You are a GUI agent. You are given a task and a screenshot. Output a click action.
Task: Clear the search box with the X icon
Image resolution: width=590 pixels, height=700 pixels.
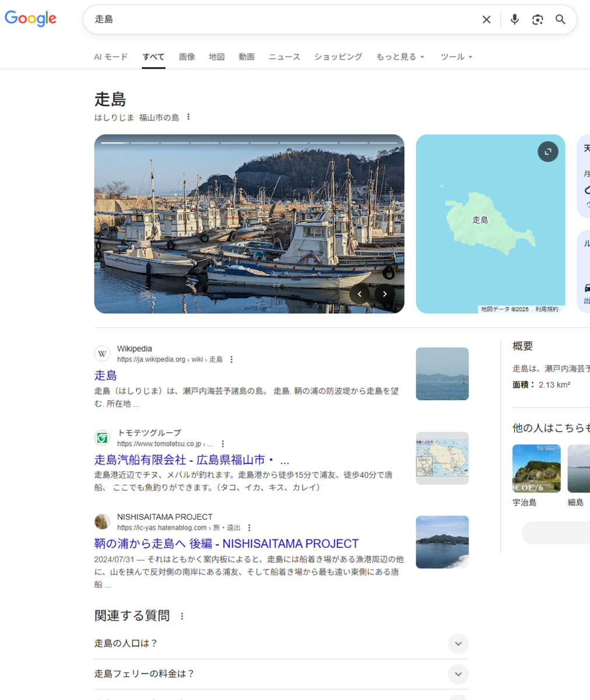coord(487,19)
